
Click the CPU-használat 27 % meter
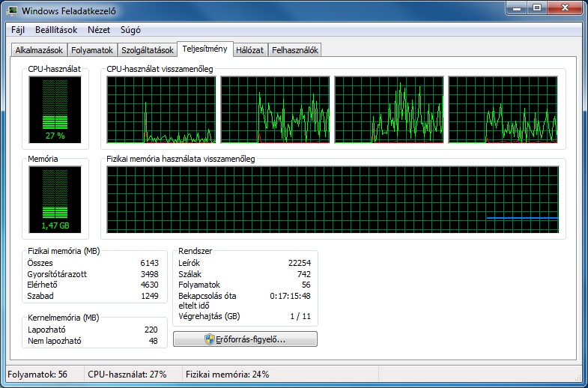pos(55,109)
